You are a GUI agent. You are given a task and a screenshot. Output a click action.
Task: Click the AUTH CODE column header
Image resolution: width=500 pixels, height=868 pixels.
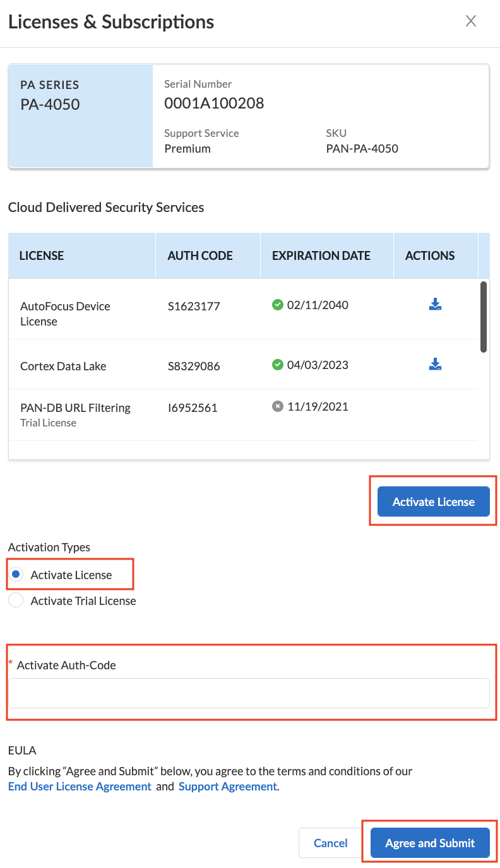point(200,255)
